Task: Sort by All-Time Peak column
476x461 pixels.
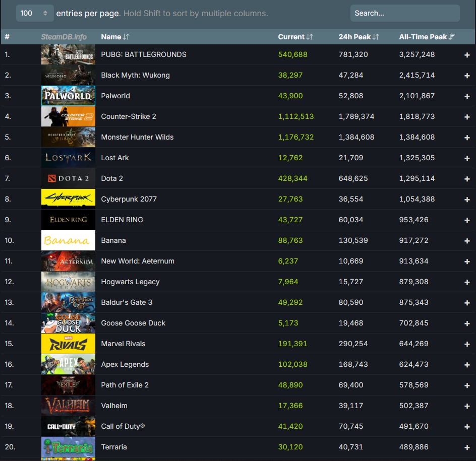Action: tap(427, 37)
